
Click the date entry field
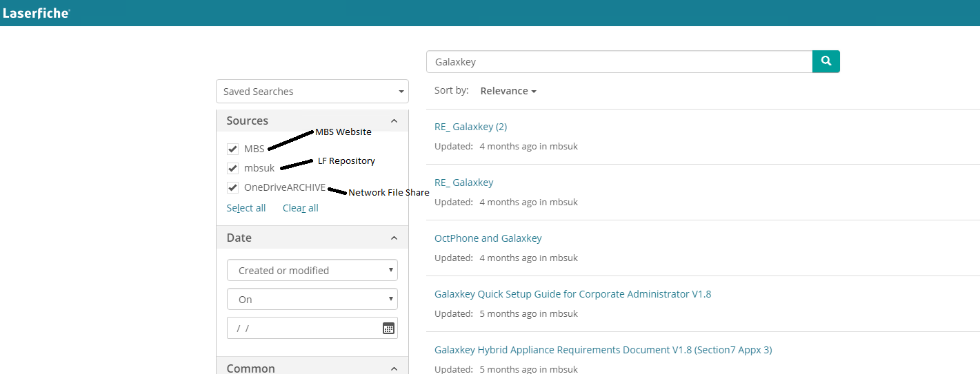tap(312, 328)
